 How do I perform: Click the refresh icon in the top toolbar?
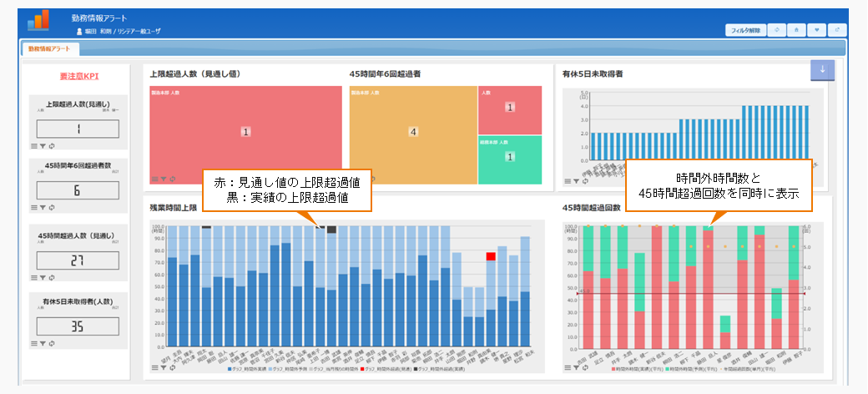click(x=777, y=29)
